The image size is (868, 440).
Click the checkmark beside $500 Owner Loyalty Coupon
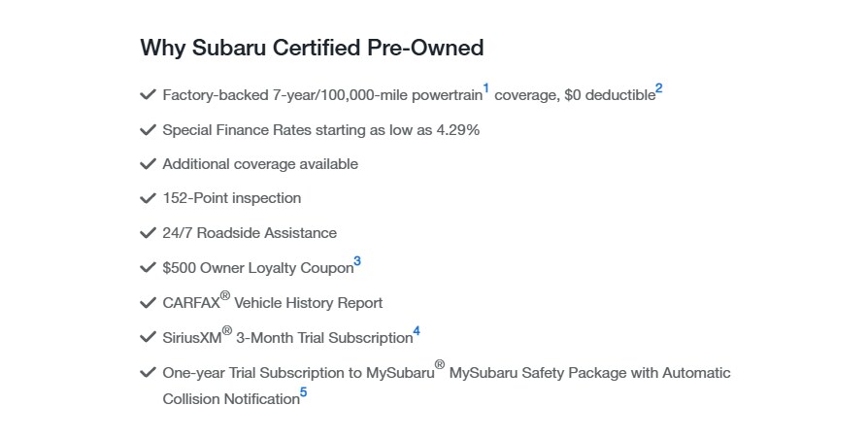pos(148,268)
